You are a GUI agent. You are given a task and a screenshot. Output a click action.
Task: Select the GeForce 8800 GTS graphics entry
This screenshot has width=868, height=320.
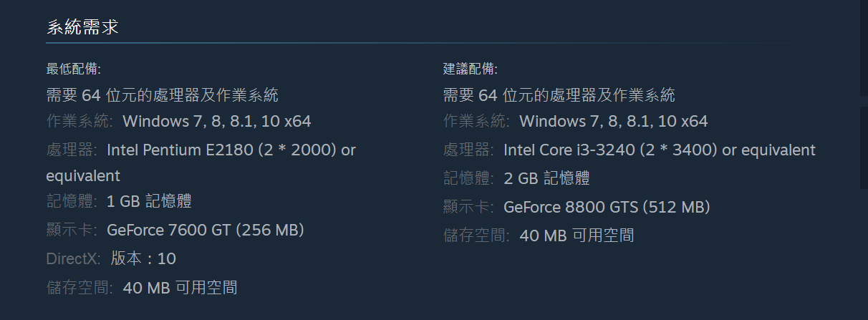coord(607,208)
